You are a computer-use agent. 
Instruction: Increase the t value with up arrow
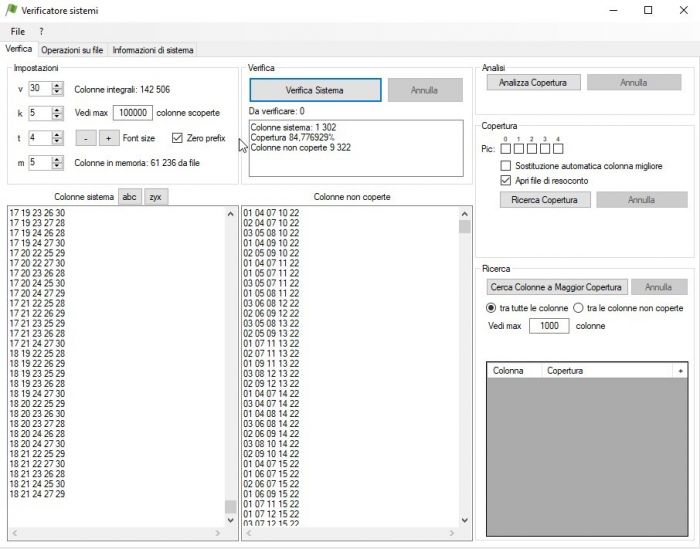[57, 134]
